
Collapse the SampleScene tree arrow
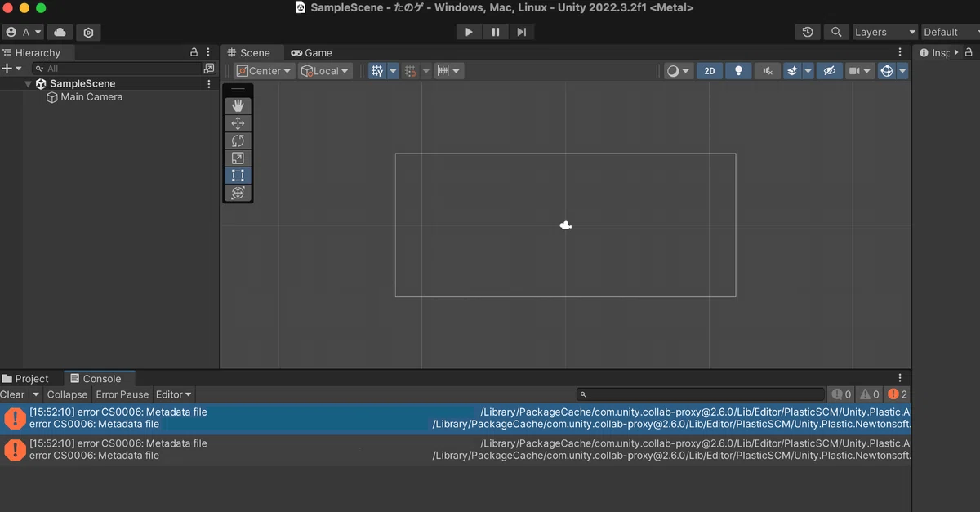[28, 83]
